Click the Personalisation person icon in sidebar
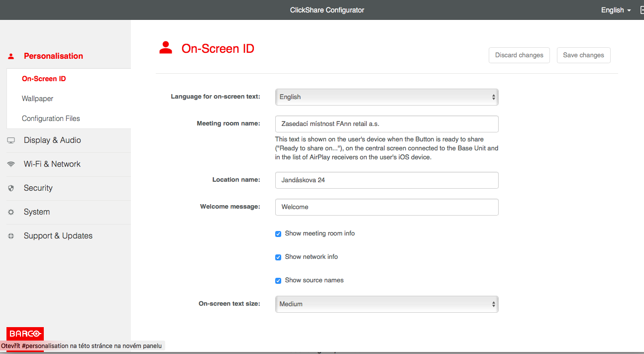 coord(11,56)
